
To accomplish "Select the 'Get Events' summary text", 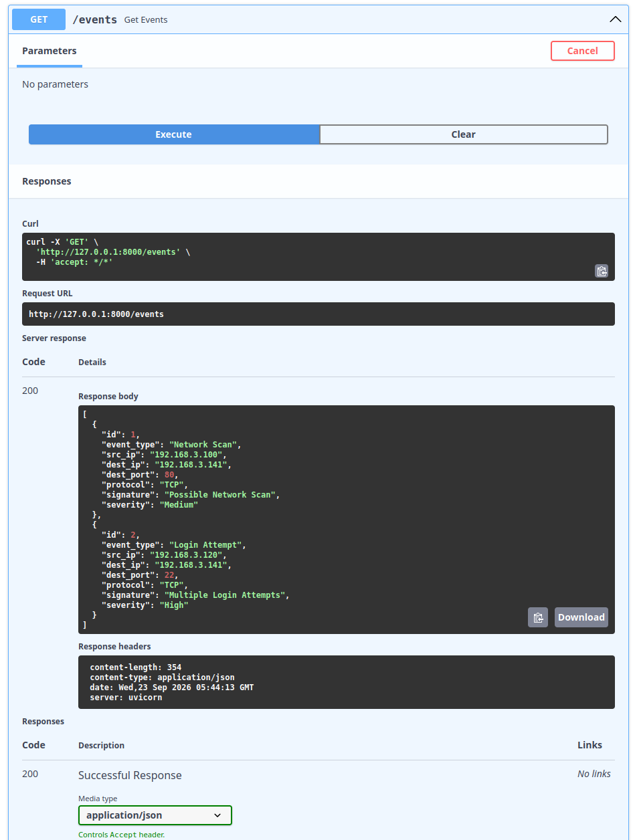I will (146, 20).
